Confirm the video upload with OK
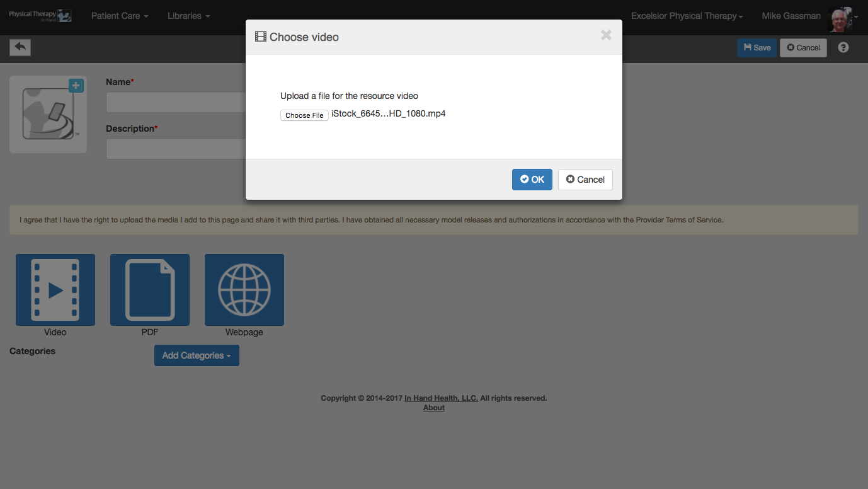Image resolution: width=868 pixels, height=489 pixels. 532,180
